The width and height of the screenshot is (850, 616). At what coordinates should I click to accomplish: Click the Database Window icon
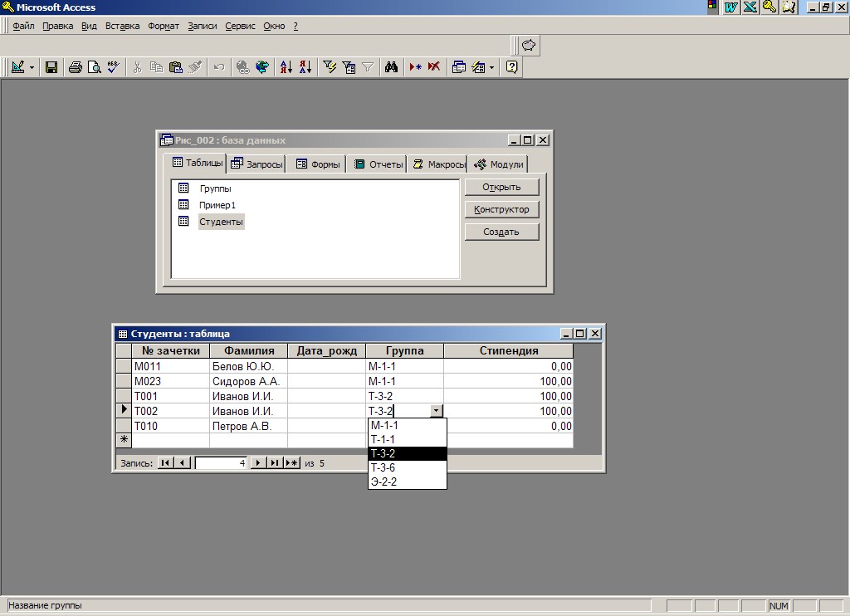pyautogui.click(x=458, y=67)
